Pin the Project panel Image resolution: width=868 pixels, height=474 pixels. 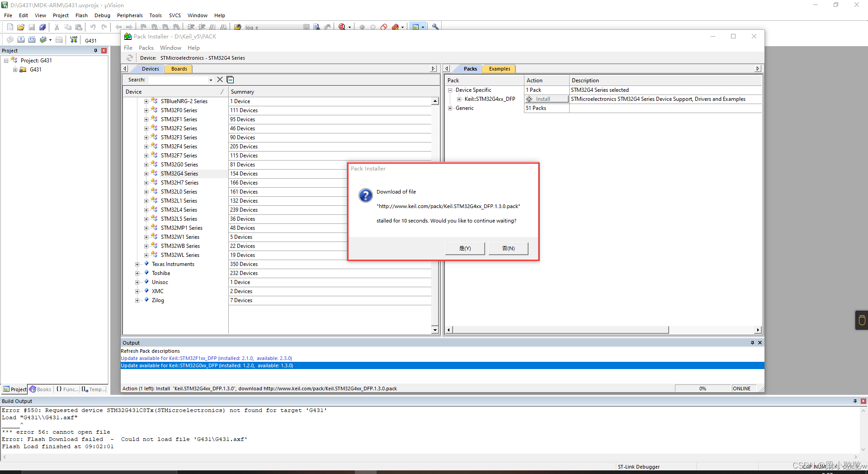(95, 51)
